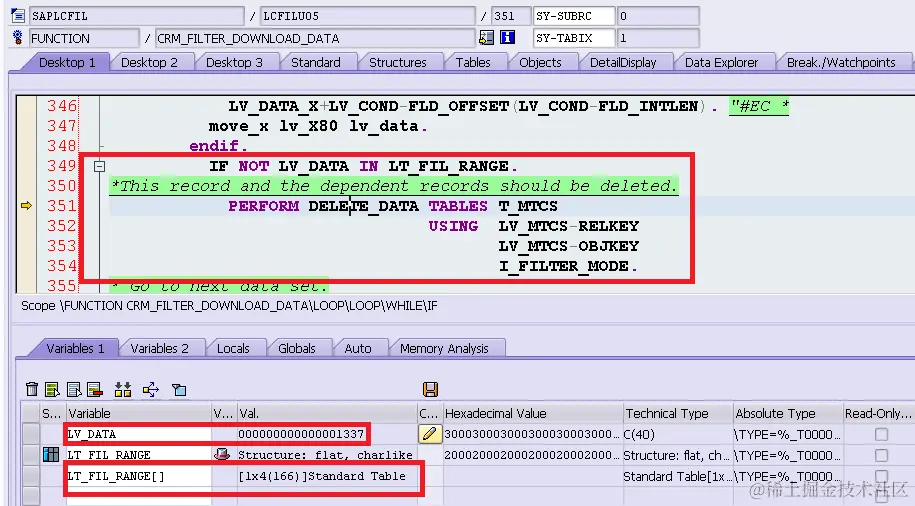
Task: Click code line number 349 in margin
Action: 62,166
